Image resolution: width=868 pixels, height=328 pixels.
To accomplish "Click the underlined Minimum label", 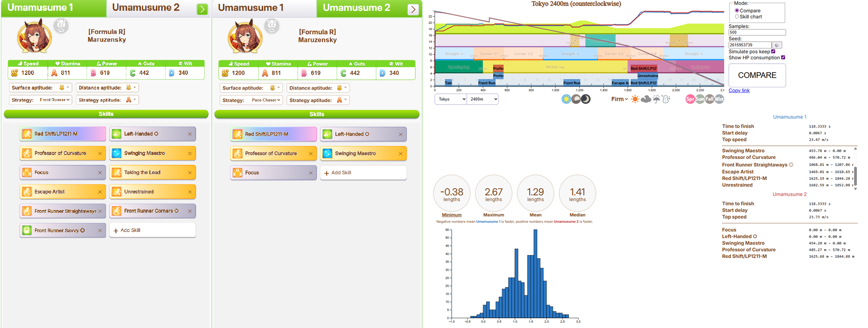I will [x=452, y=215].
